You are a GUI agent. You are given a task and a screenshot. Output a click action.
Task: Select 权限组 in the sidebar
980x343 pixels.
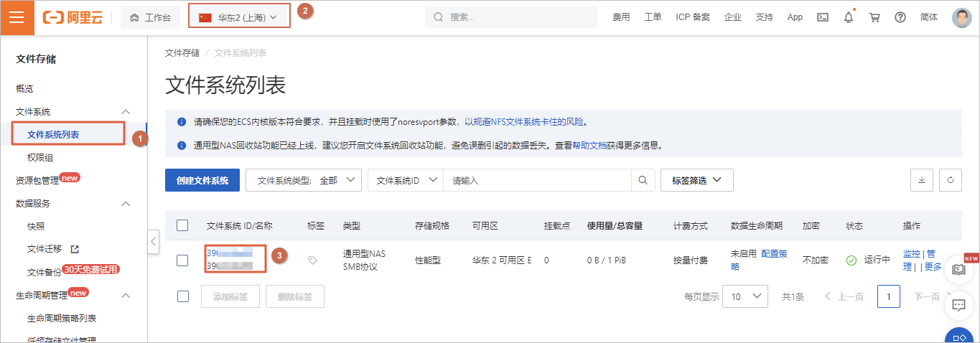coord(40,157)
